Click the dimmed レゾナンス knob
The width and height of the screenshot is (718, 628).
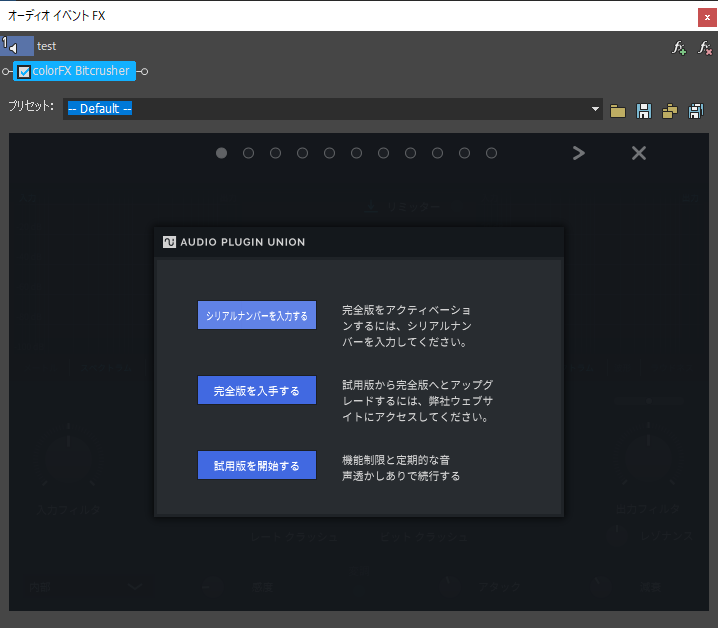(x=618, y=535)
